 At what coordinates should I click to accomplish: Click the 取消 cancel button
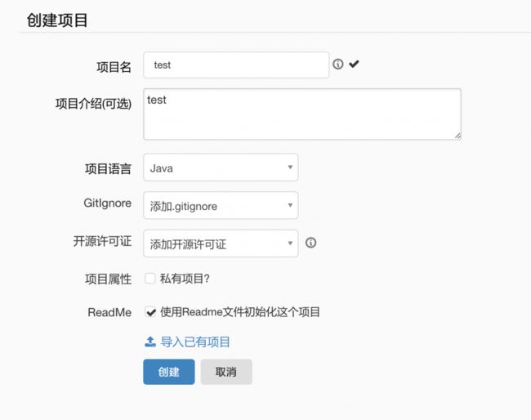226,372
